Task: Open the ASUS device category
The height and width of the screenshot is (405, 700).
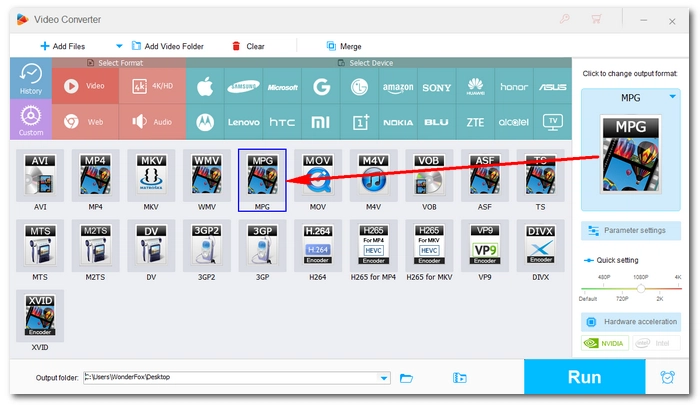Action: (x=552, y=86)
